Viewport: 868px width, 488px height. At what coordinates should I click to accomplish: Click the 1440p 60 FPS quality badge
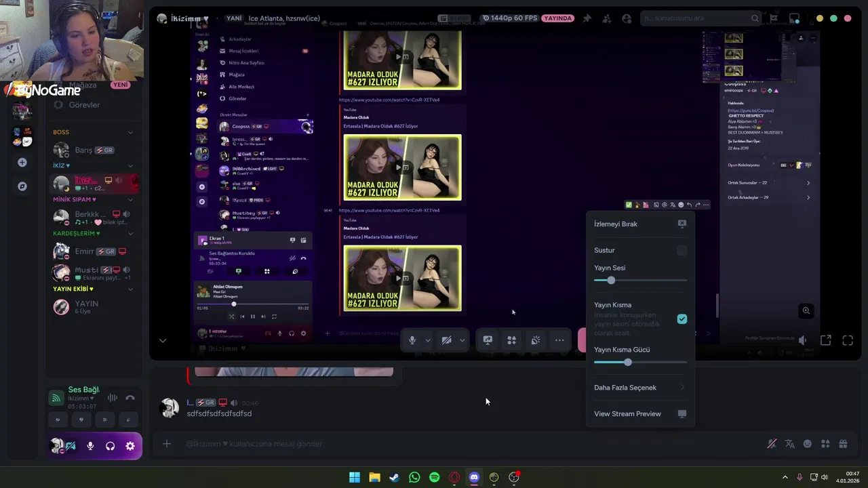[509, 18]
